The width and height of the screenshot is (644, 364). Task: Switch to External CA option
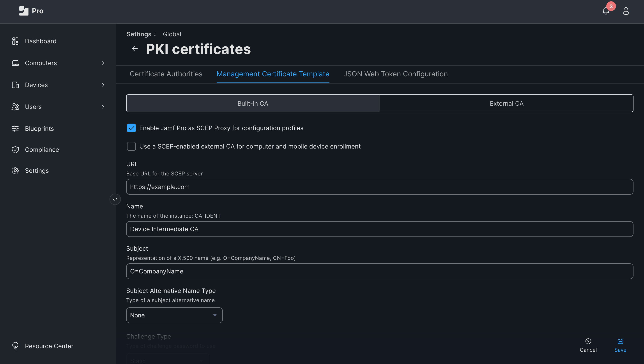coord(506,103)
